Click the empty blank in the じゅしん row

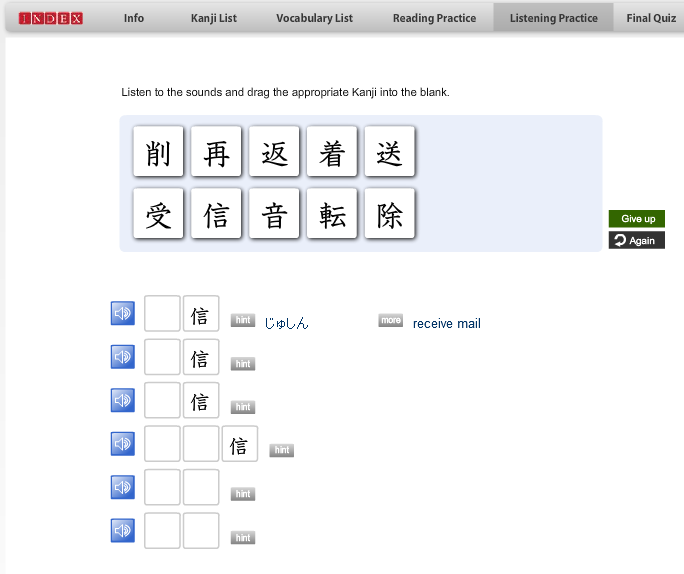tap(162, 313)
